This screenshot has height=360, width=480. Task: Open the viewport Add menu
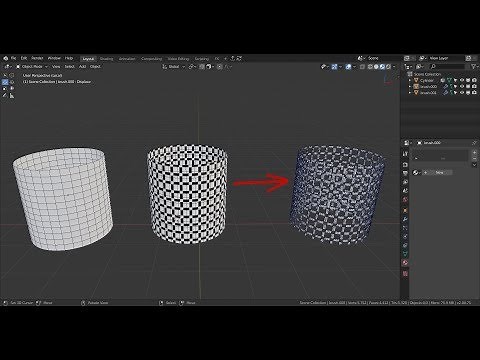(x=82, y=67)
